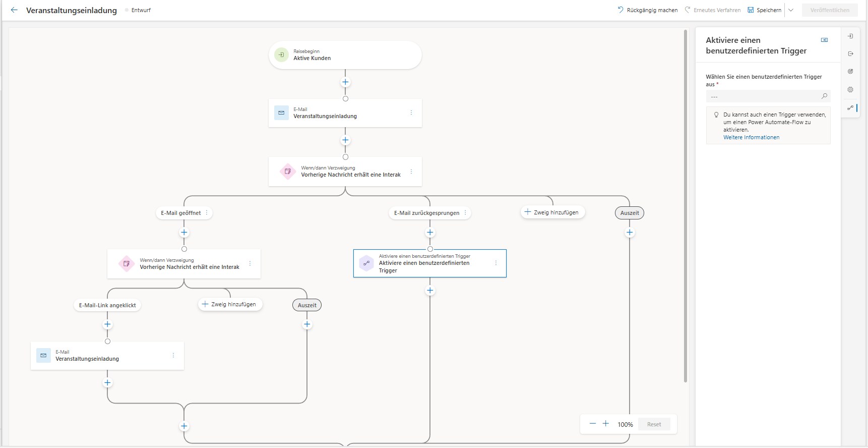Viewport: 868px width, 448px height.
Task: Open the settings gear in right sidebar
Action: tap(850, 89)
